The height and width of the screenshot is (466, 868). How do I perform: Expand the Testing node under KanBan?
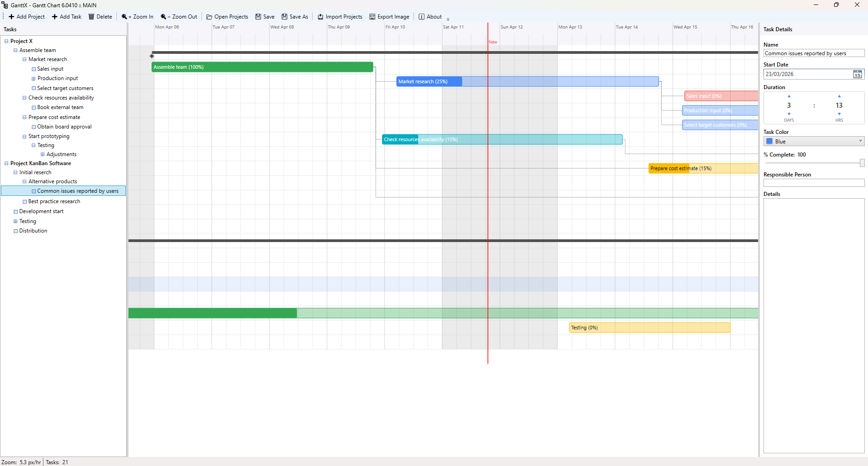click(15, 221)
